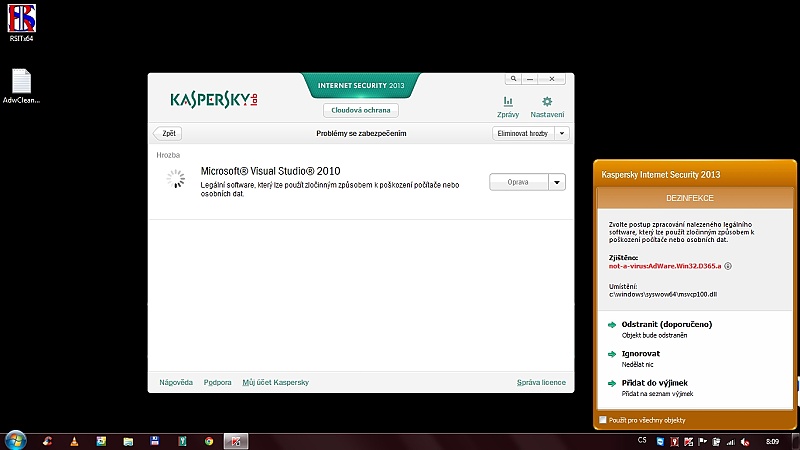Click the green arrow beside Odstranit

click(612, 324)
